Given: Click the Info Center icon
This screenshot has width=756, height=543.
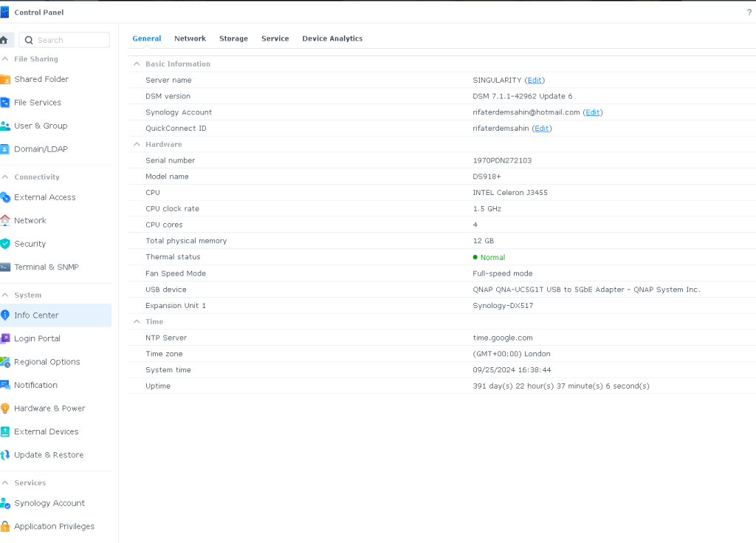Looking at the screenshot, I should 5,315.
